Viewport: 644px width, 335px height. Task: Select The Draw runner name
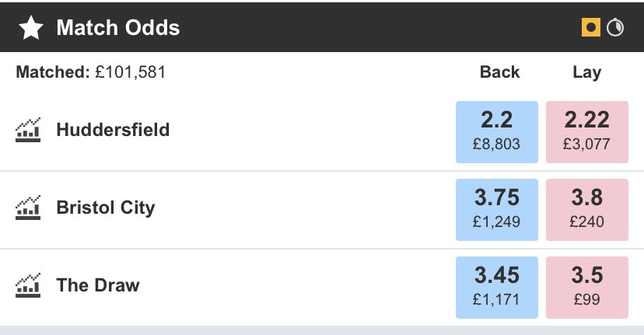coord(98,286)
